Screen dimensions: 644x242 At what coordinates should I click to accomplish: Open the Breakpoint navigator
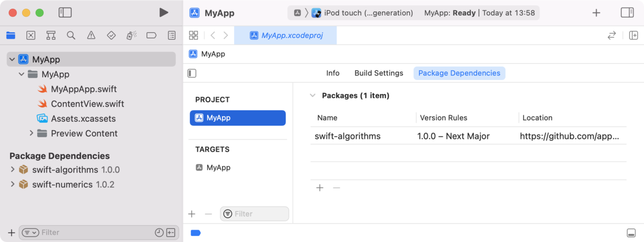point(151,35)
